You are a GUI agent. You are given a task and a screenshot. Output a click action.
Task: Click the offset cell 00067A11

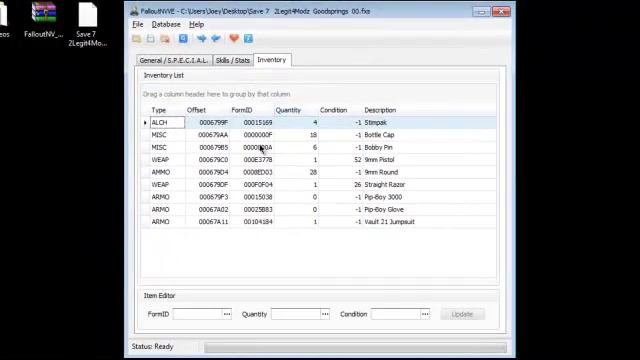[x=208, y=222]
